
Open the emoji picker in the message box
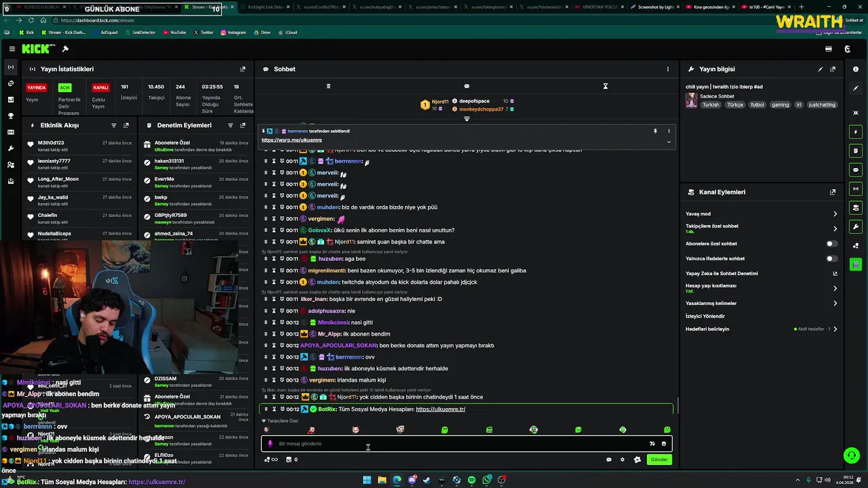coord(664,444)
